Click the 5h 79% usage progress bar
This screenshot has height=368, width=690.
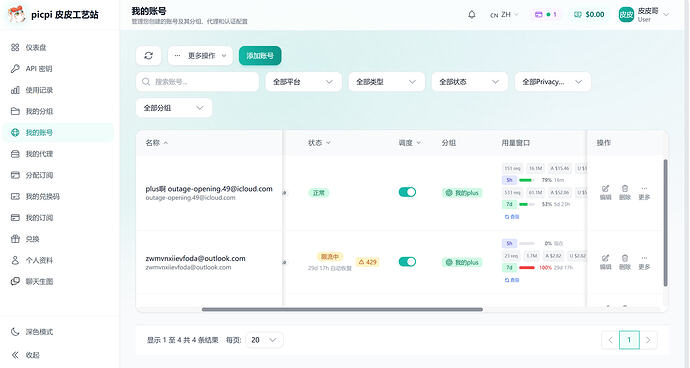click(526, 180)
